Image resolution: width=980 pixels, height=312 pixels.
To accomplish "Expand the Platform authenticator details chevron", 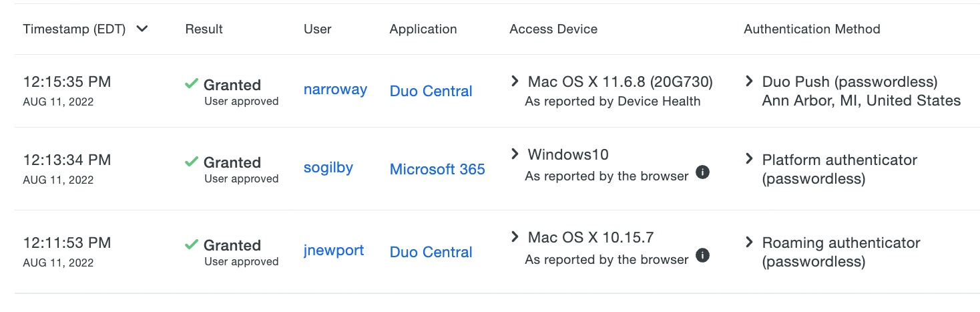I will [x=749, y=160].
